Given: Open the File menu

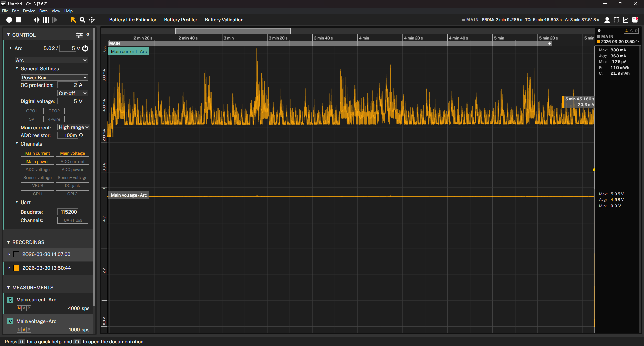Looking at the screenshot, I should pyautogui.click(x=5, y=11).
